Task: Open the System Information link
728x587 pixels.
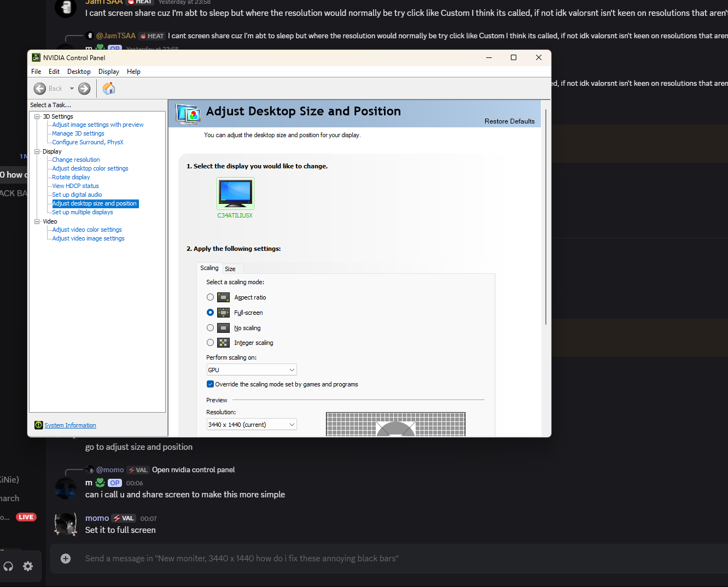Action: tap(69, 425)
